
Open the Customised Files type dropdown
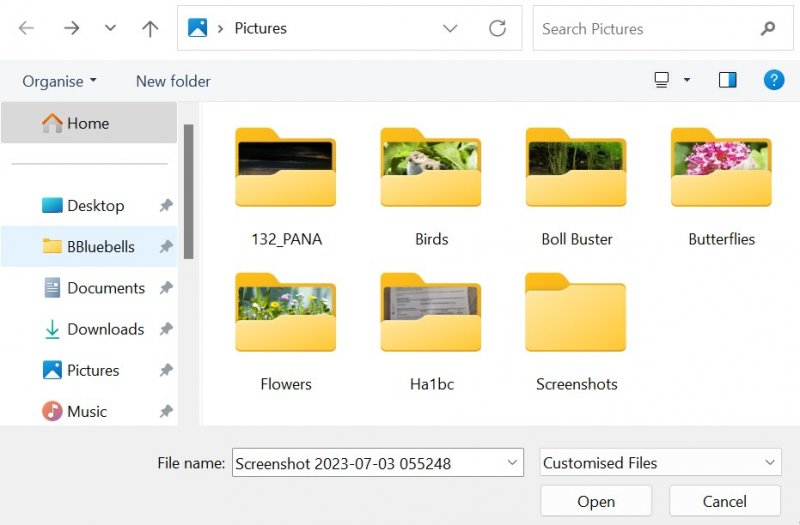[770, 463]
